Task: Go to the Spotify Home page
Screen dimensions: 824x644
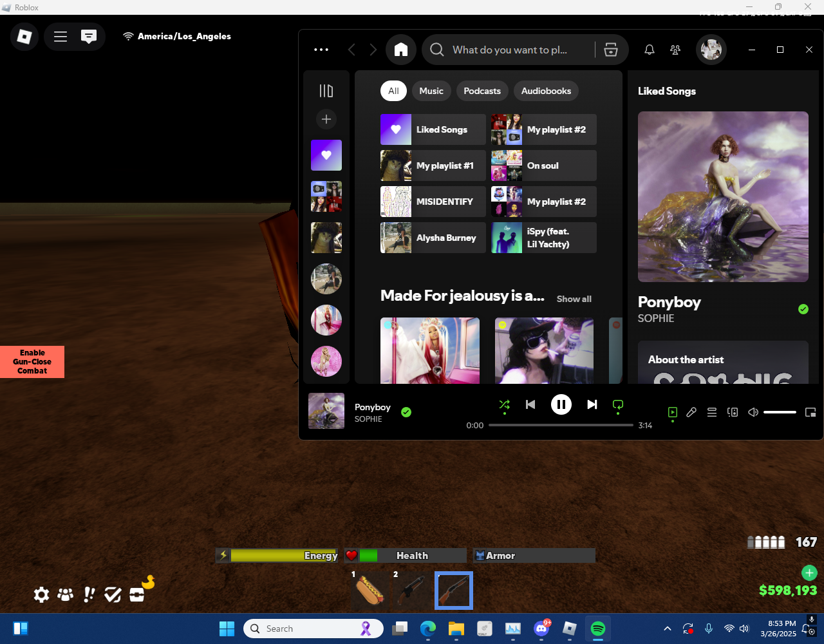Action: pos(401,50)
